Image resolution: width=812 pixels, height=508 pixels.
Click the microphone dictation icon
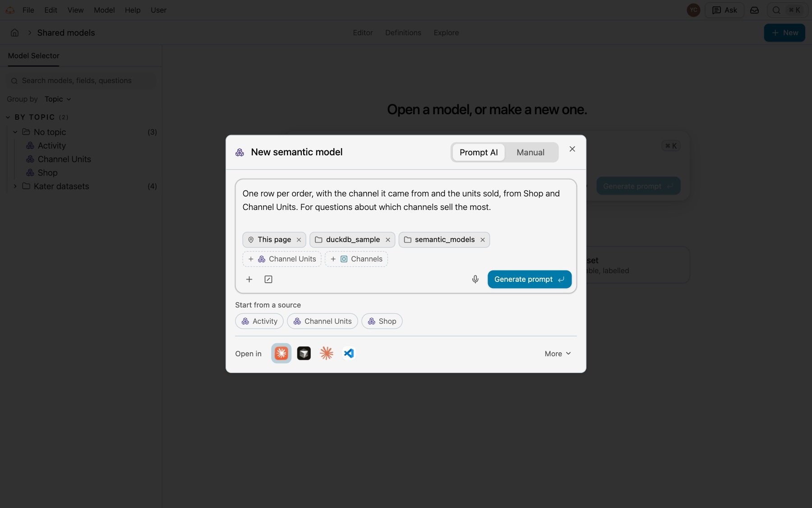pyautogui.click(x=475, y=279)
